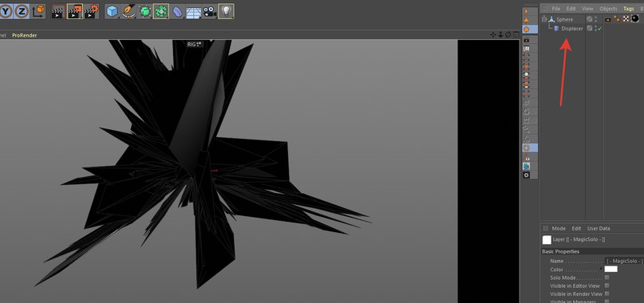Click viewport zoom camera arrow icon
Screen dimensions: 644x303
pyautogui.click(x=500, y=35)
